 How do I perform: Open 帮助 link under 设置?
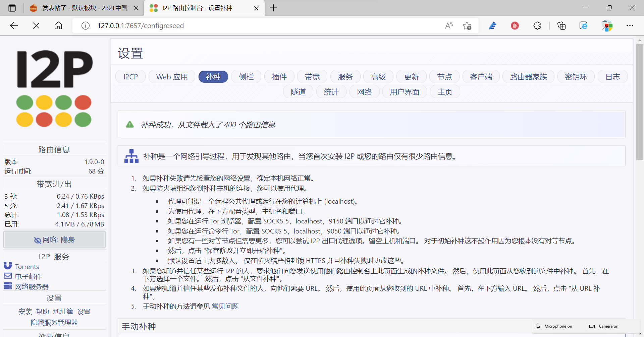point(42,312)
